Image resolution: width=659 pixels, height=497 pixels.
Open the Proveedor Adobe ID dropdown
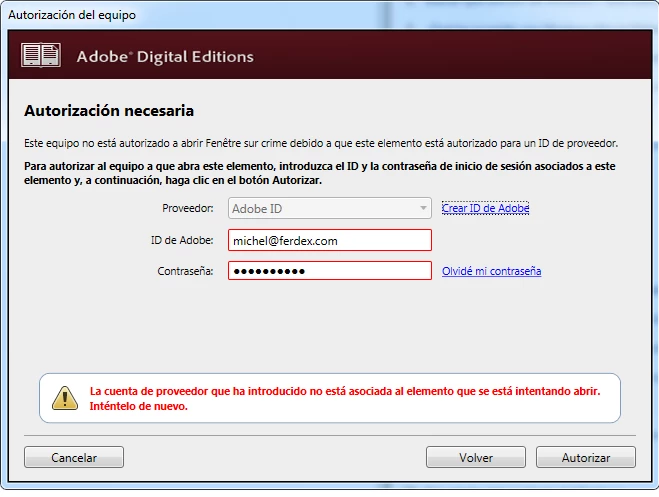(330, 208)
